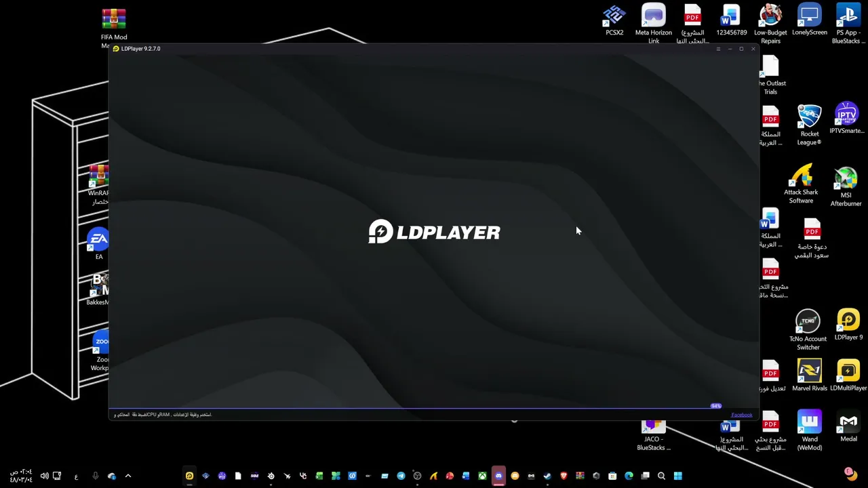Open the Xbox app from the taskbar
The image size is (868, 488).
pos(482,476)
